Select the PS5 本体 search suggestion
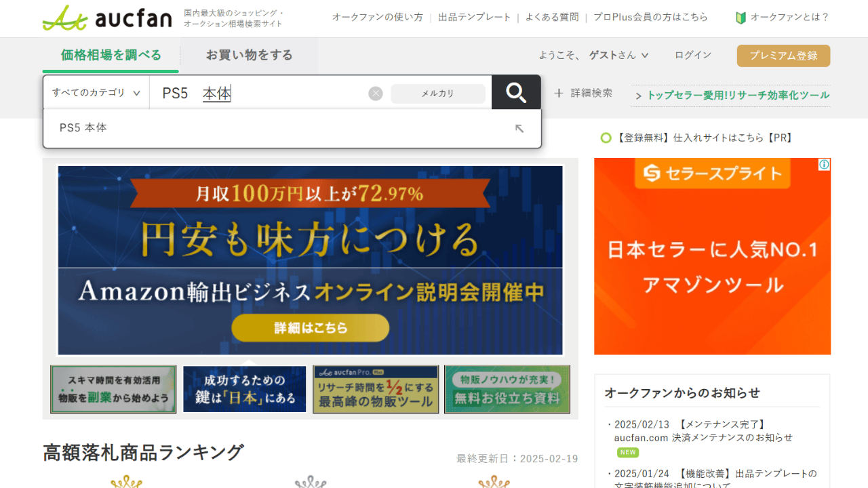Viewport: 868px width, 488px height. click(x=83, y=128)
